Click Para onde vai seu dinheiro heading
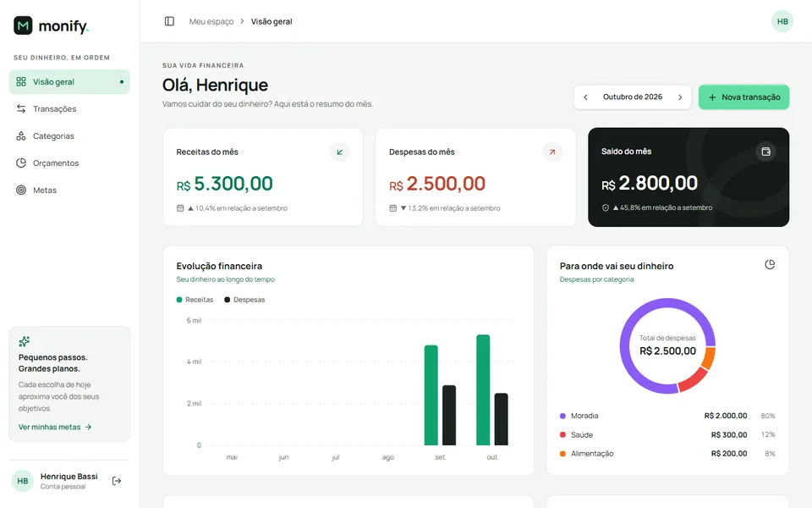Image resolution: width=812 pixels, height=508 pixels. pyautogui.click(x=617, y=266)
